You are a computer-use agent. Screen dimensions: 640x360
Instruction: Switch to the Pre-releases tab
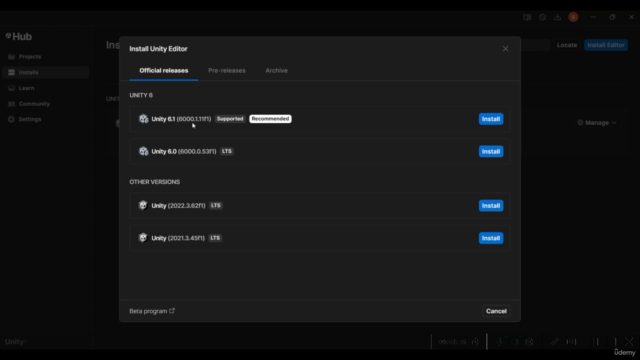(227, 71)
